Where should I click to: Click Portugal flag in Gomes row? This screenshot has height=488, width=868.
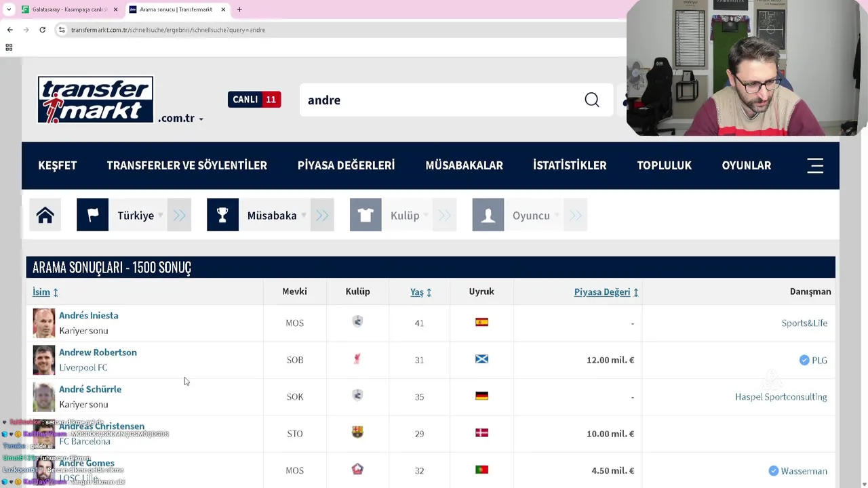481,469
